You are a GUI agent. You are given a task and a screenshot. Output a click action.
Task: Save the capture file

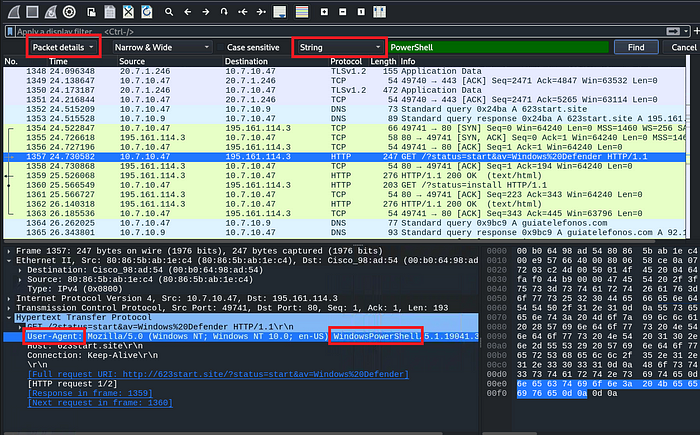(x=110, y=12)
